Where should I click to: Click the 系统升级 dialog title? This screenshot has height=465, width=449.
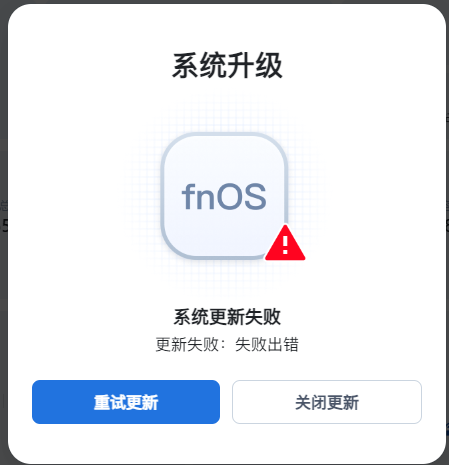(x=227, y=66)
